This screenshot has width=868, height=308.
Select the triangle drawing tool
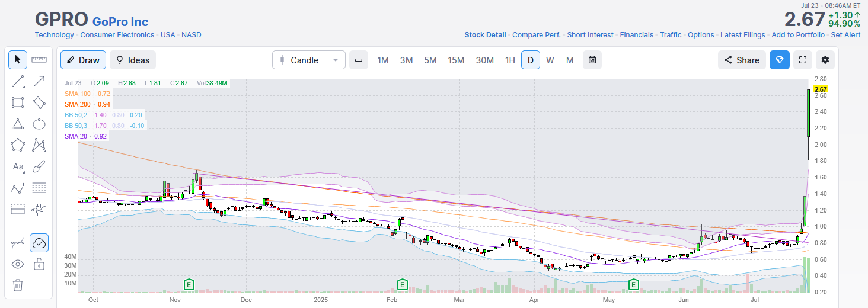pyautogui.click(x=18, y=124)
